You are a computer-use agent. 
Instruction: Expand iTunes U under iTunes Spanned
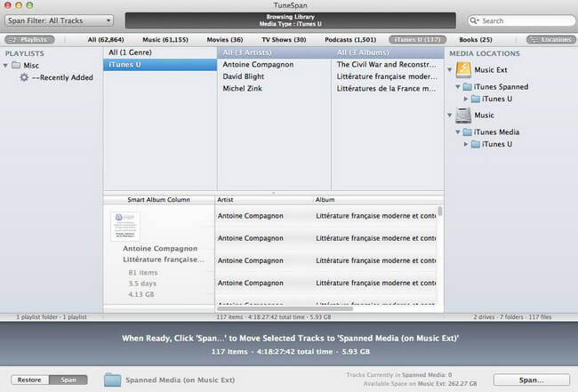point(466,99)
